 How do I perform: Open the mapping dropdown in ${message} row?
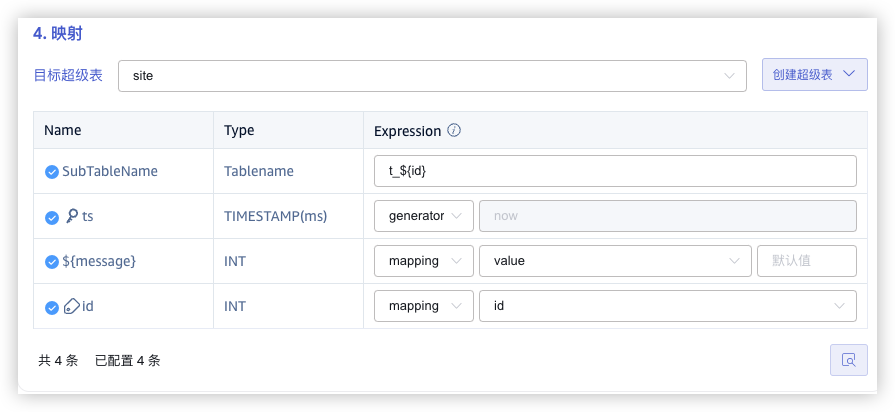point(423,261)
